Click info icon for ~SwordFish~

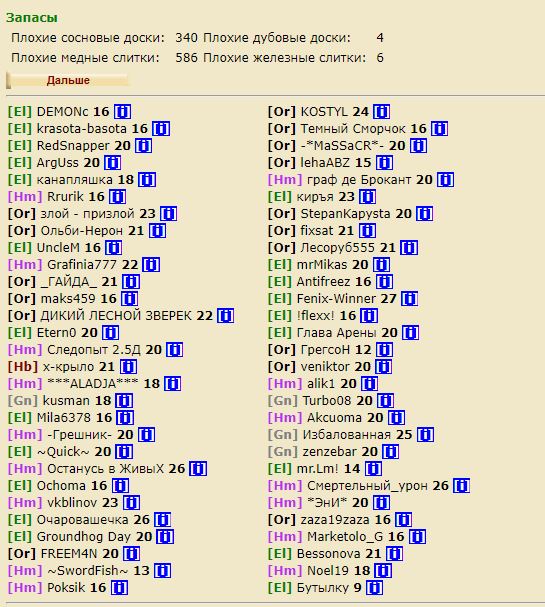(x=162, y=571)
